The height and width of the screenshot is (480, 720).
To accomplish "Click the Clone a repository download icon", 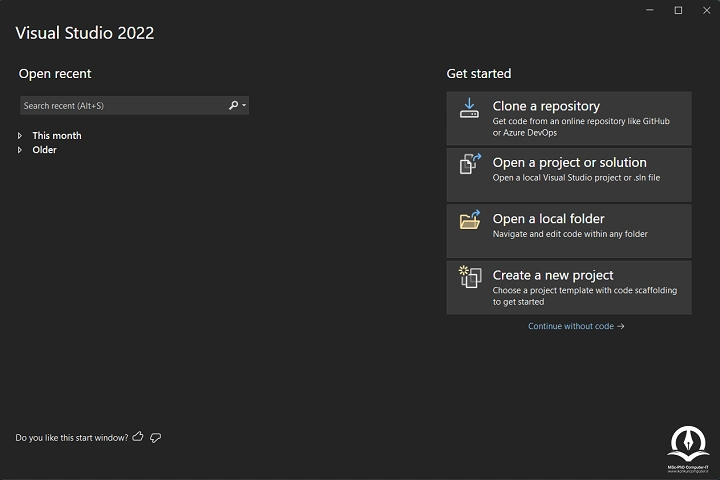I will 469,108.
